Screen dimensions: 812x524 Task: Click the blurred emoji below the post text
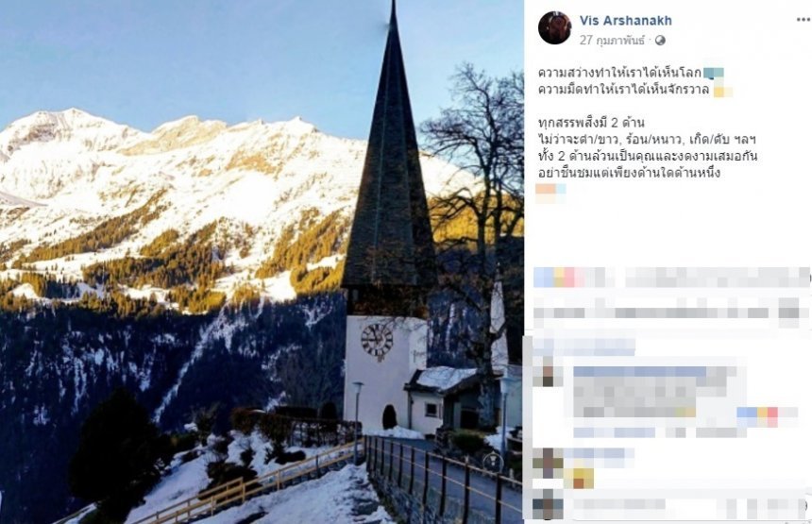pyautogui.click(x=550, y=192)
